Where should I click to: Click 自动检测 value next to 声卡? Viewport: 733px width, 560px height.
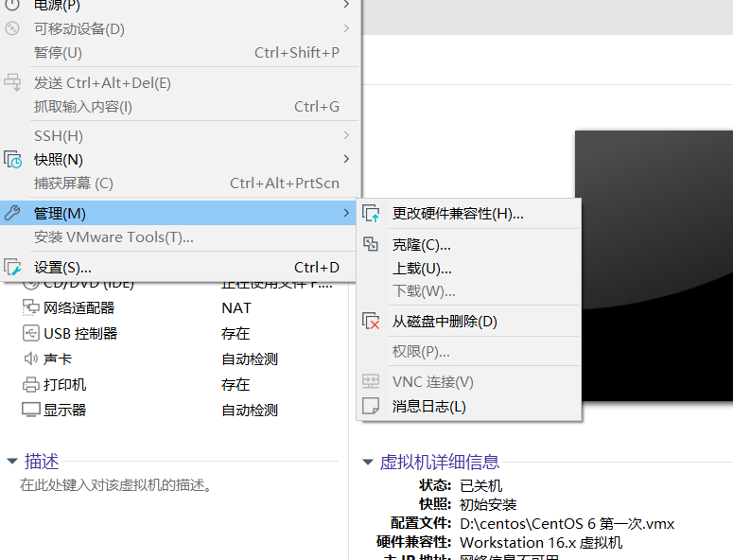(x=250, y=359)
